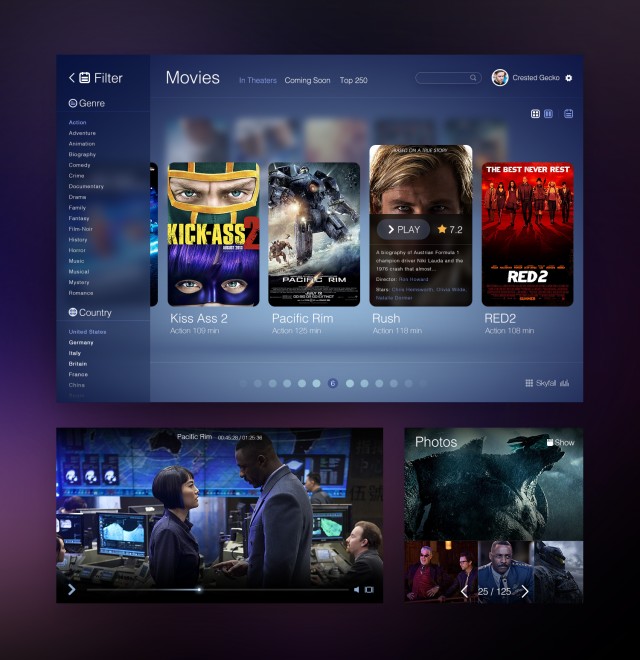
Task: Click the Country globe icon
Action: (73, 312)
